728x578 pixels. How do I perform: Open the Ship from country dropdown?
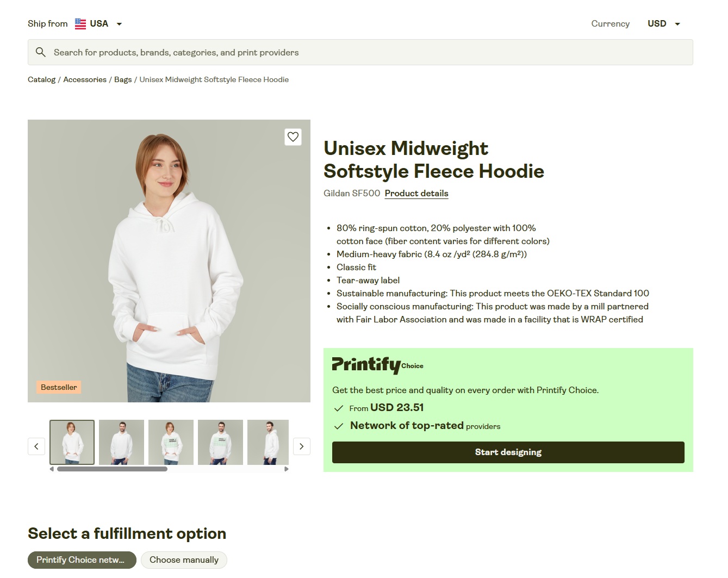point(119,24)
